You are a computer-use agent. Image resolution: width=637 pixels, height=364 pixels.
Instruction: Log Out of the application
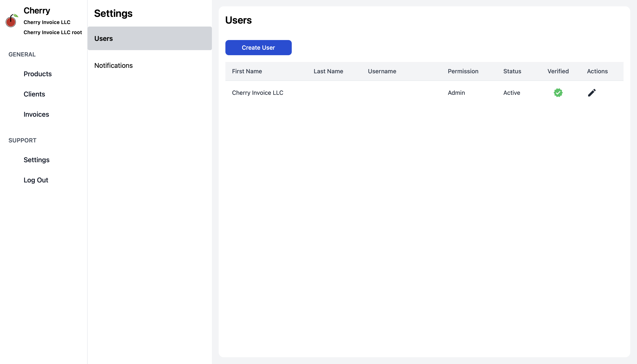[36, 180]
